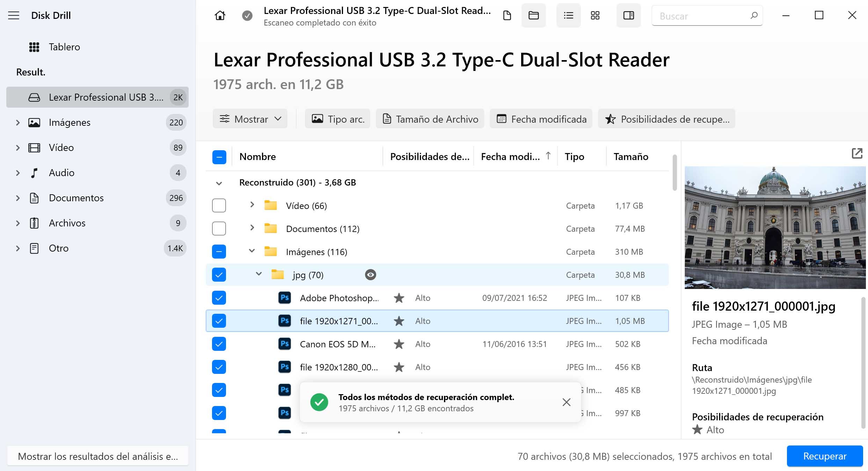Select Imágenes category in sidebar
This screenshot has width=868, height=471.
(x=97, y=122)
